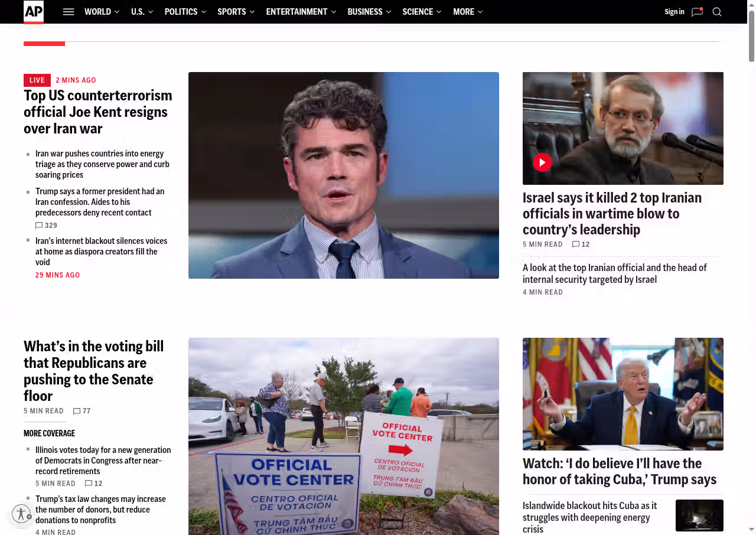The image size is (756, 535).
Task: Expand the Politics dropdown menu
Action: click(x=185, y=12)
